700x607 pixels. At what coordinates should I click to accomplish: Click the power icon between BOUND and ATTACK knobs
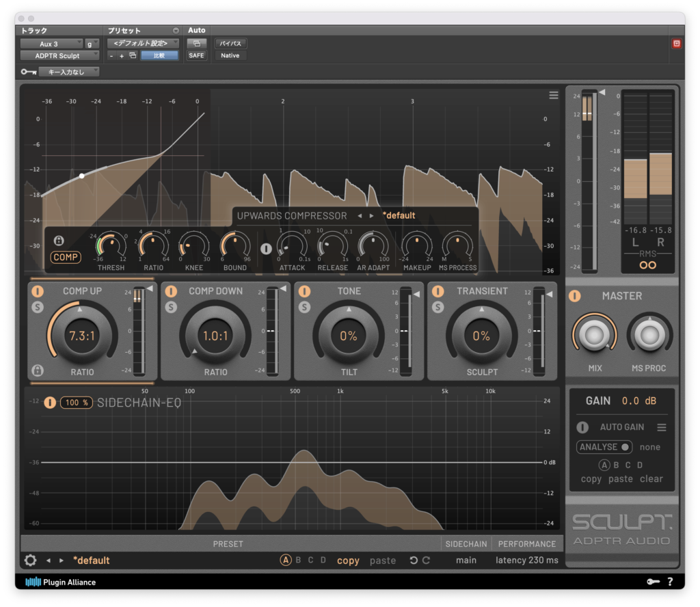click(266, 249)
